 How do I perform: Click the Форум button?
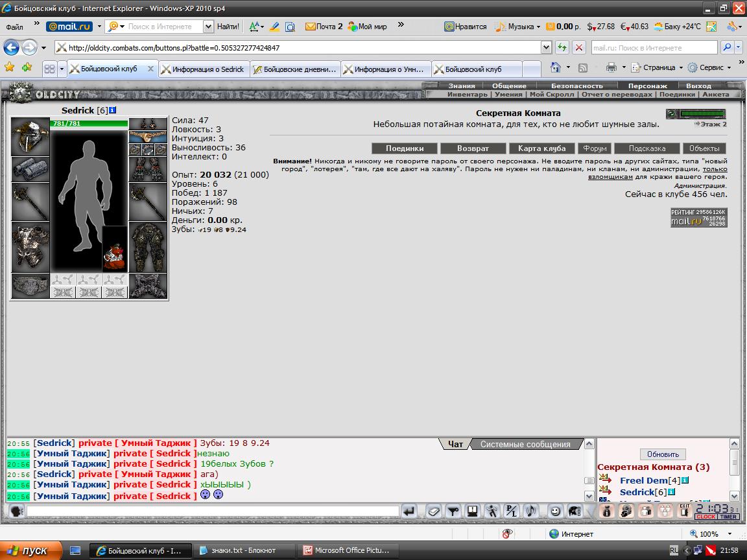pos(595,148)
